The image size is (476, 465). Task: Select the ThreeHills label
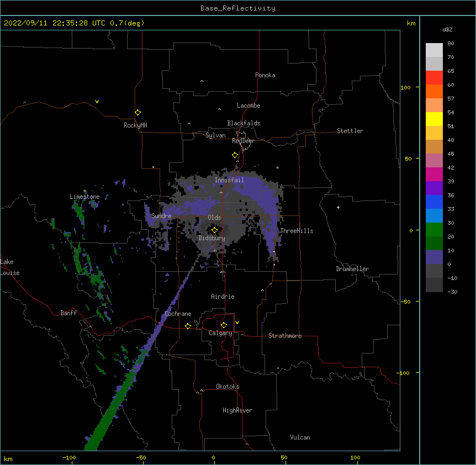[x=297, y=231]
